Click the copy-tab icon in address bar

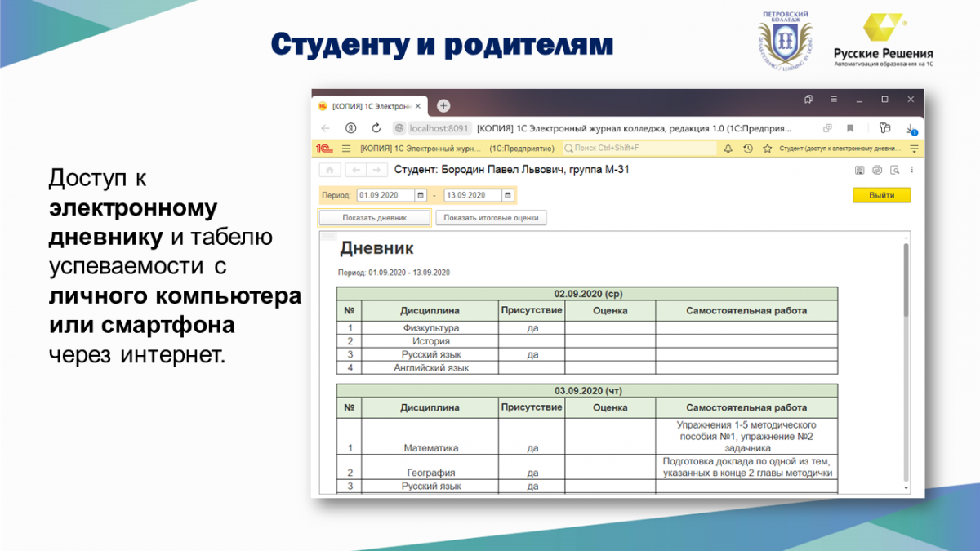[827, 128]
